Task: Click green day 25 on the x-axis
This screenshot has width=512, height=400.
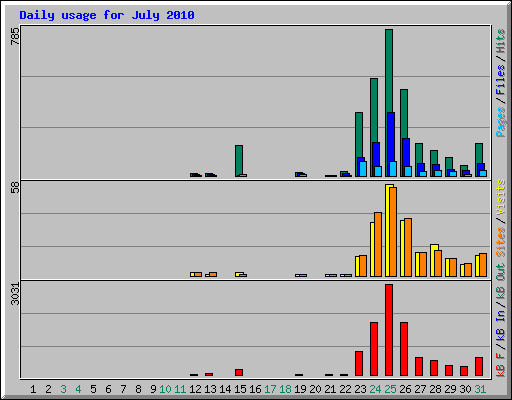Action: 390,389
